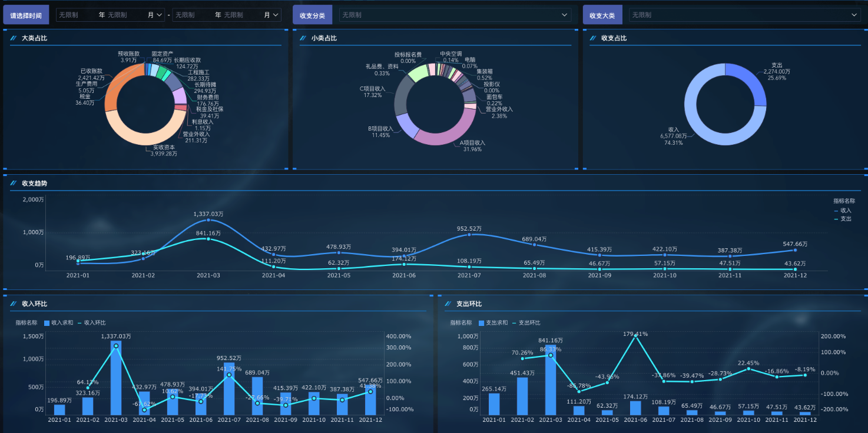Viewport: 868px width, 433px height.
Task: Click the 1,337.03万 income point on trend line
Action: 208,220
